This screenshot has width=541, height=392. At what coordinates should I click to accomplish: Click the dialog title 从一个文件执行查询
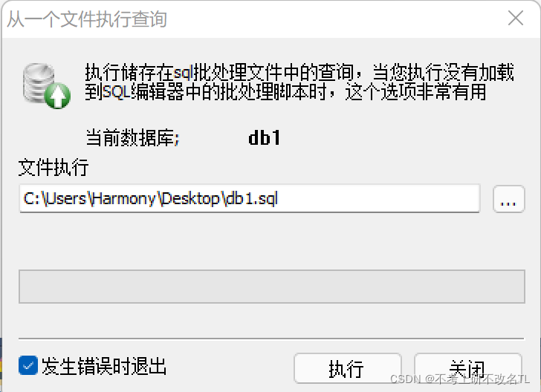coord(87,19)
